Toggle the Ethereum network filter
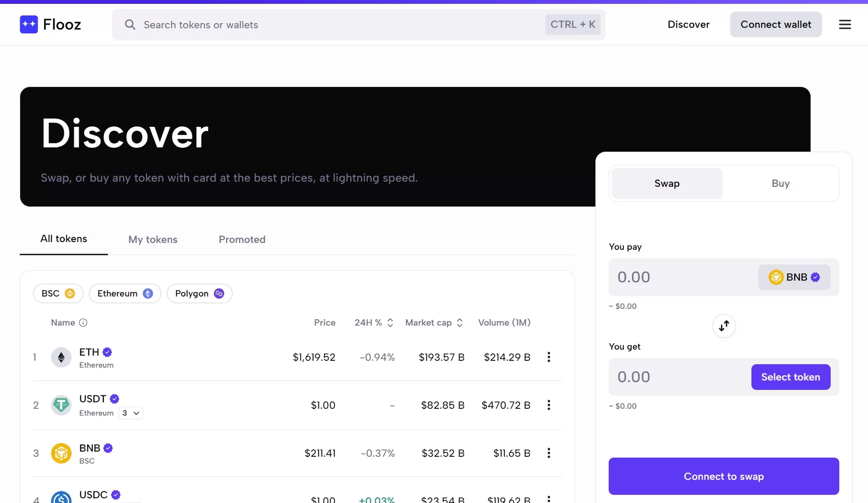This screenshot has height=503, width=868. point(125,293)
